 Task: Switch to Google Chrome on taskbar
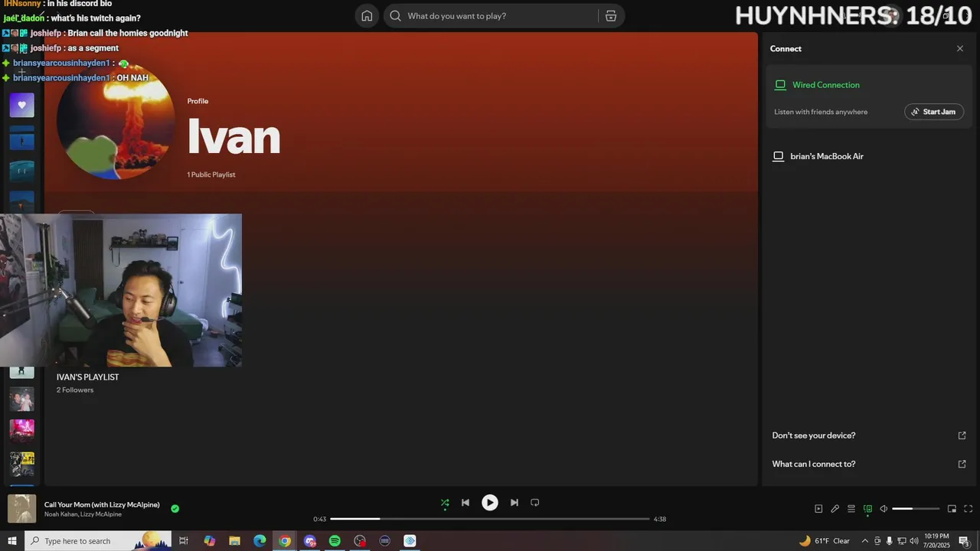point(285,541)
